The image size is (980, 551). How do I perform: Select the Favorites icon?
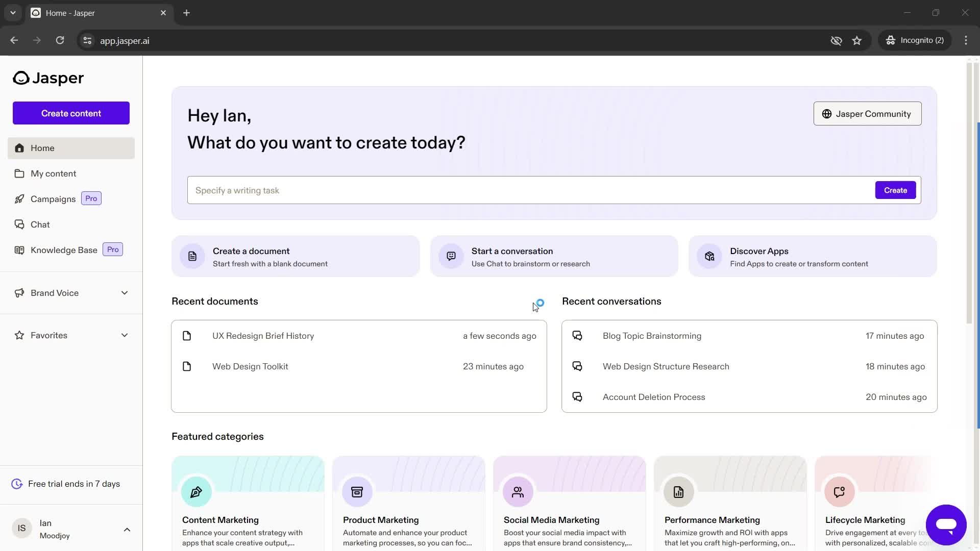click(18, 335)
